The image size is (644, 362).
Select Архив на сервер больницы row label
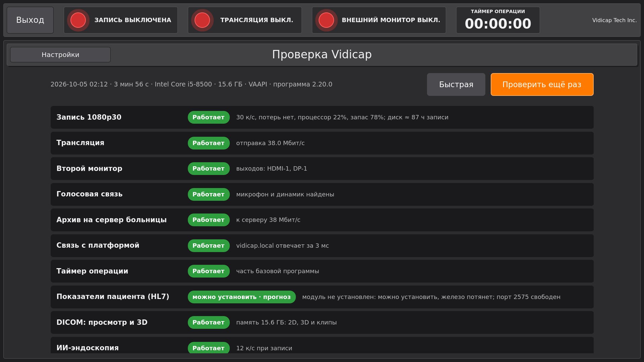[x=111, y=220]
